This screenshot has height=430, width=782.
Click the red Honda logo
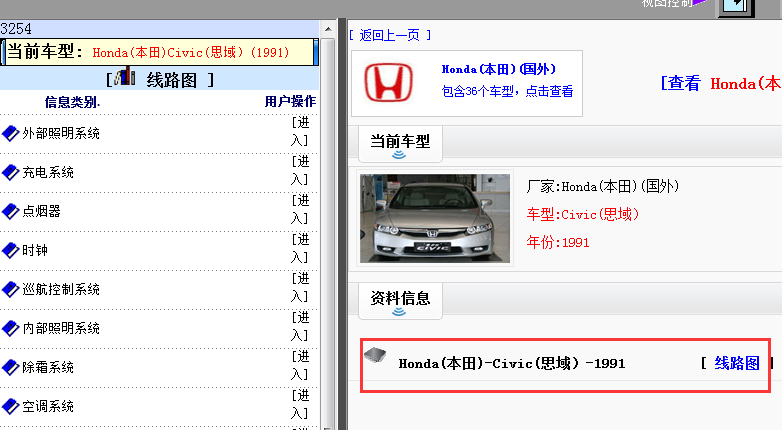(x=389, y=82)
